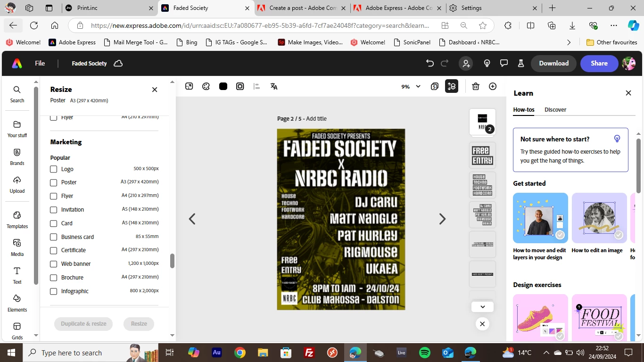Check the Brochure checkbox
The image size is (644, 362).
coord(54,278)
